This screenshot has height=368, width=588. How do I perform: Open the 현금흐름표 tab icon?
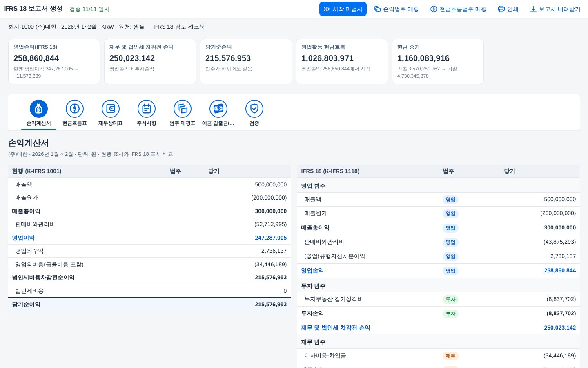(x=75, y=109)
